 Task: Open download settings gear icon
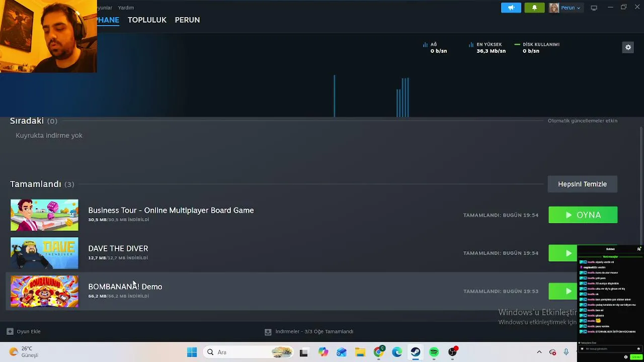pyautogui.click(x=628, y=47)
